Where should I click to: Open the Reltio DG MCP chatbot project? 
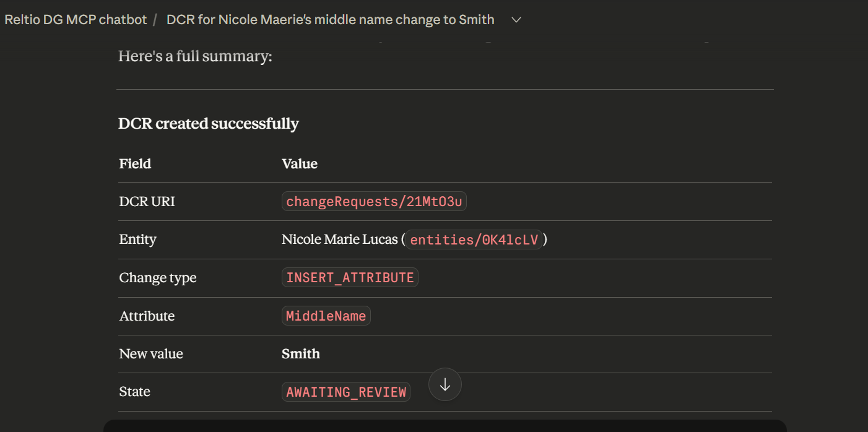click(x=76, y=20)
